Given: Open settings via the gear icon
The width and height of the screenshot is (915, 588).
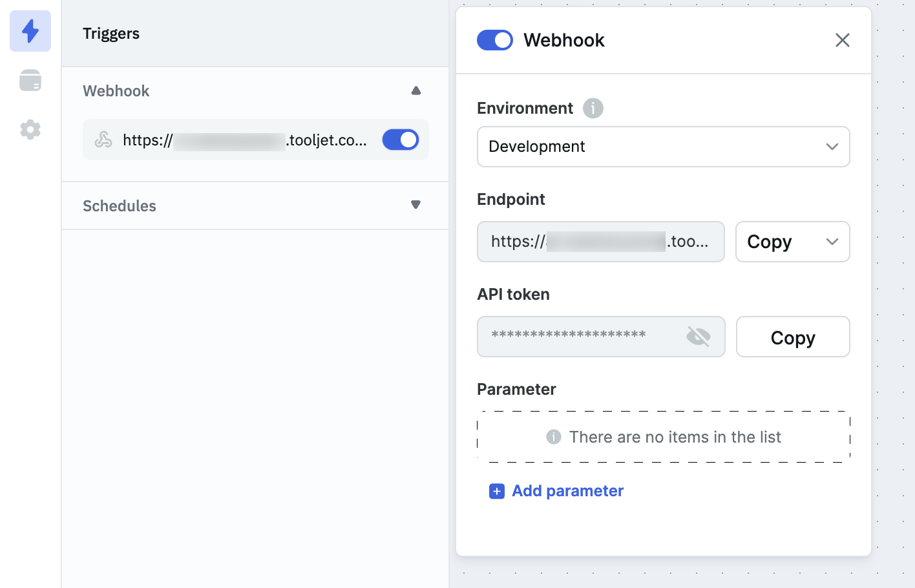Looking at the screenshot, I should click(30, 129).
